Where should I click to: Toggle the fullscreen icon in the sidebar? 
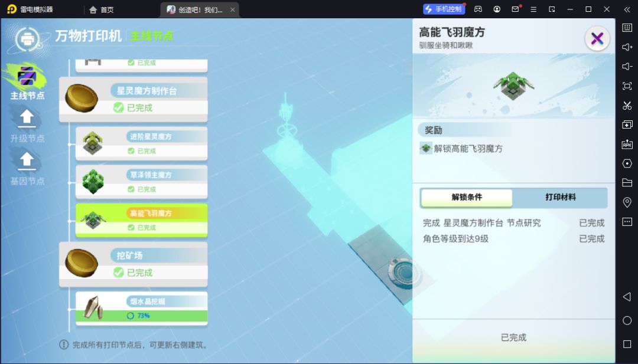(627, 86)
